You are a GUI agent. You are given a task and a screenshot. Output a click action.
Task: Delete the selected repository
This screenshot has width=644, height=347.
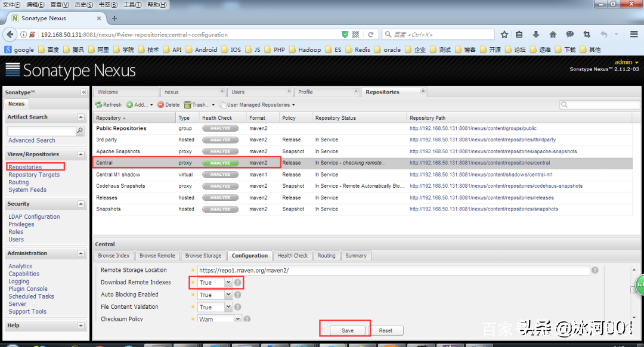[169, 105]
